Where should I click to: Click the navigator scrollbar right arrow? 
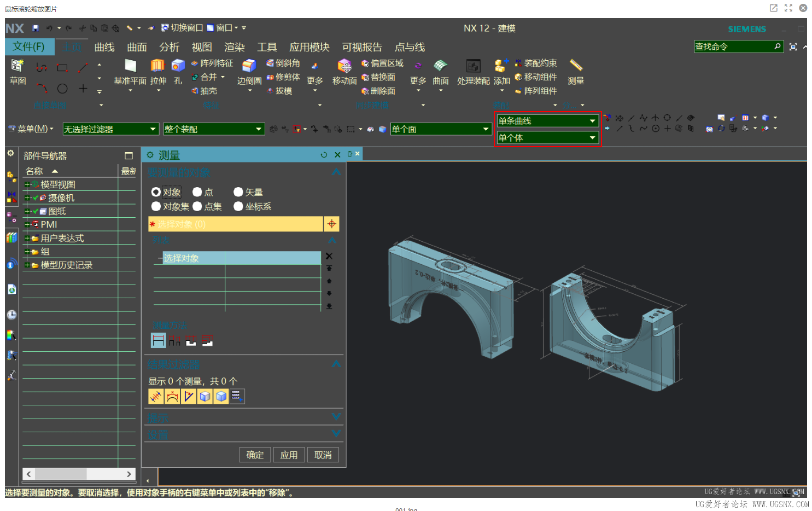(129, 474)
